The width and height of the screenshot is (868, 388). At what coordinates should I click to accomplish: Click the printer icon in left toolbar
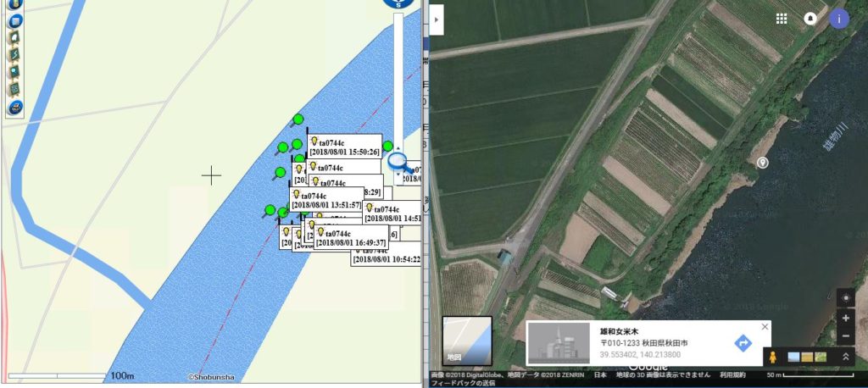click(x=14, y=108)
